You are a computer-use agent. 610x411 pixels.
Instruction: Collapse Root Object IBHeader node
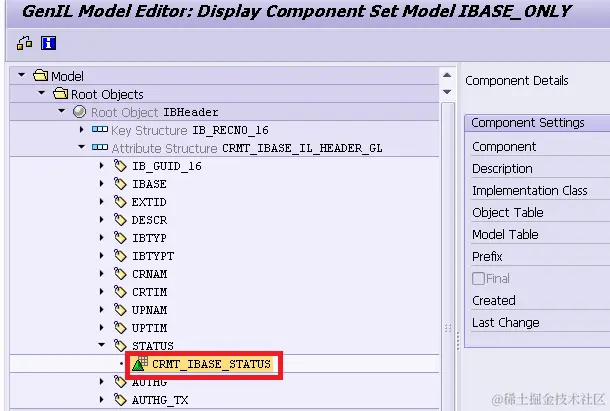[x=61, y=111]
